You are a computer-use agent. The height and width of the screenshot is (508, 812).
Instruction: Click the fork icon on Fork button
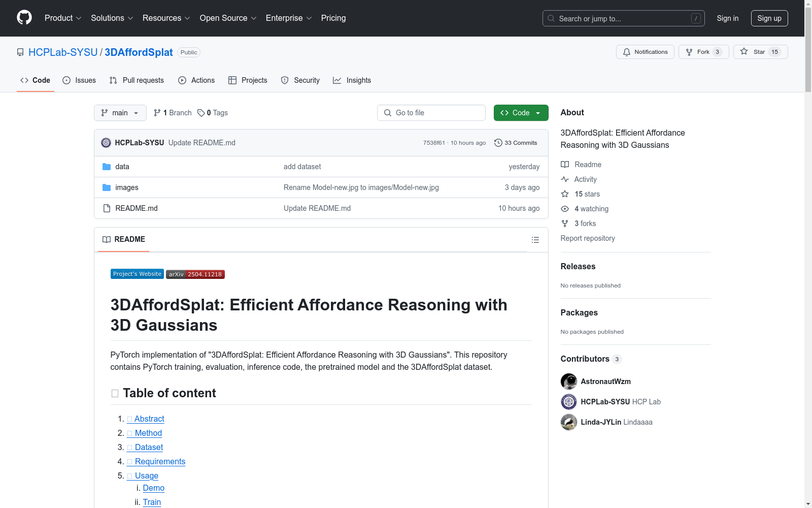[689, 52]
